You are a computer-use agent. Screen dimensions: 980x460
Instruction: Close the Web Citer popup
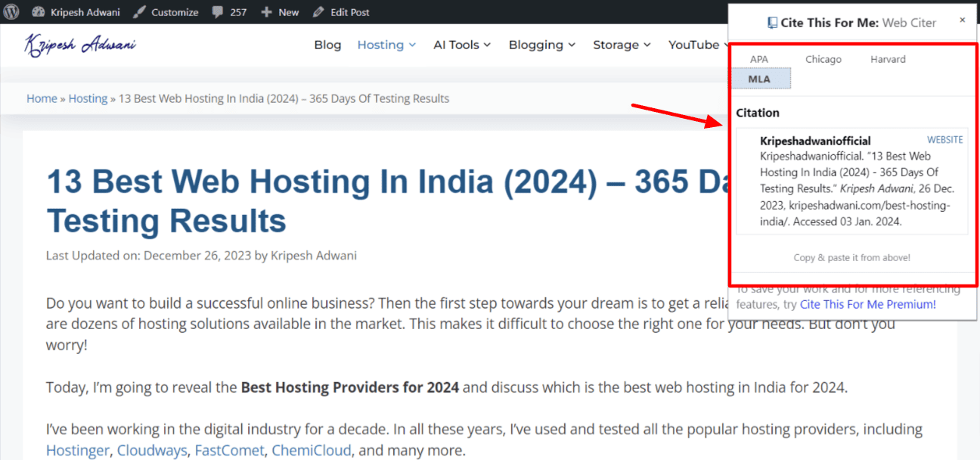[963, 20]
